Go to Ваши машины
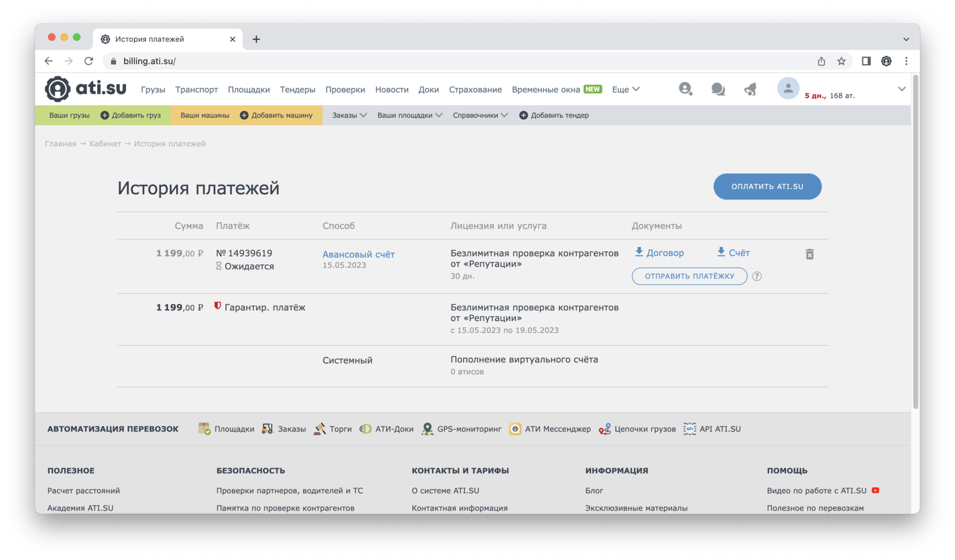Viewport: 955px width, 560px height. [x=205, y=115]
